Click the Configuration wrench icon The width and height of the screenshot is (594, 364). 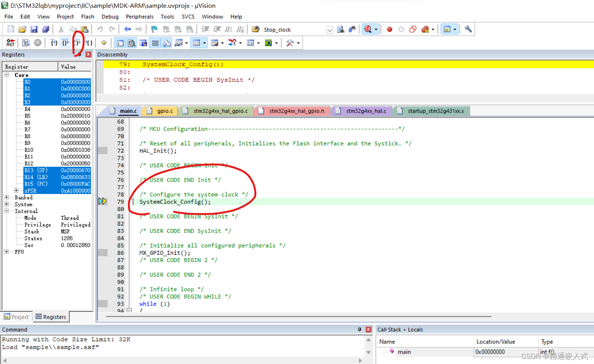coord(468,29)
